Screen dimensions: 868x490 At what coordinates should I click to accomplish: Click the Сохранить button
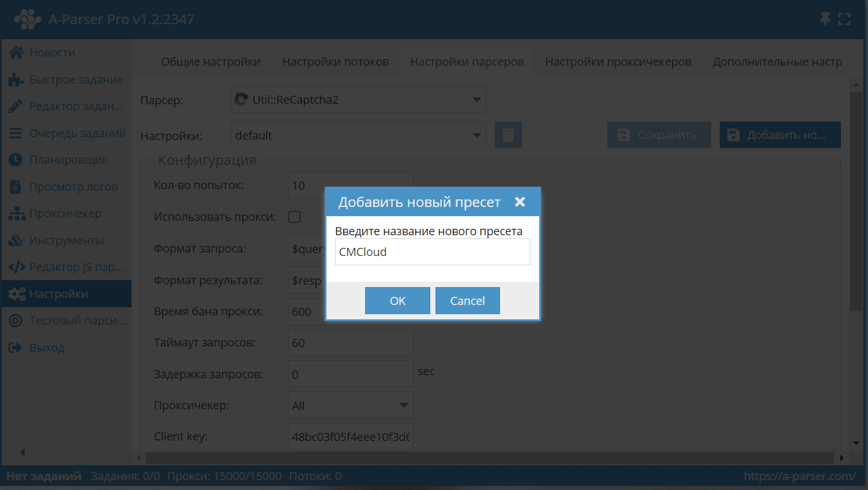[659, 135]
